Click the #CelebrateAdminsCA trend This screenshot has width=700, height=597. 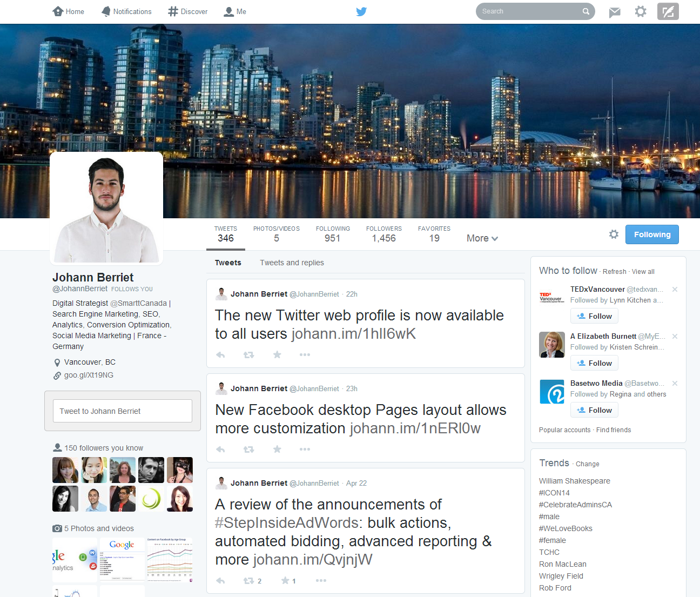click(575, 505)
